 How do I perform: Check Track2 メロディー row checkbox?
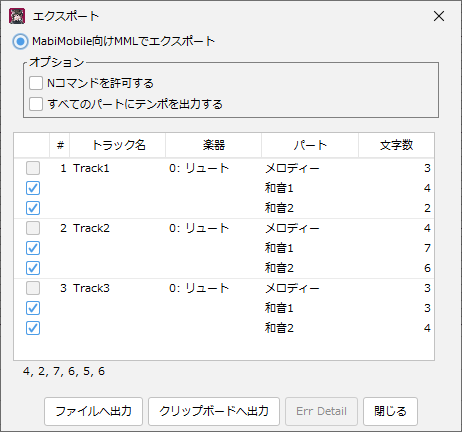[33, 228]
